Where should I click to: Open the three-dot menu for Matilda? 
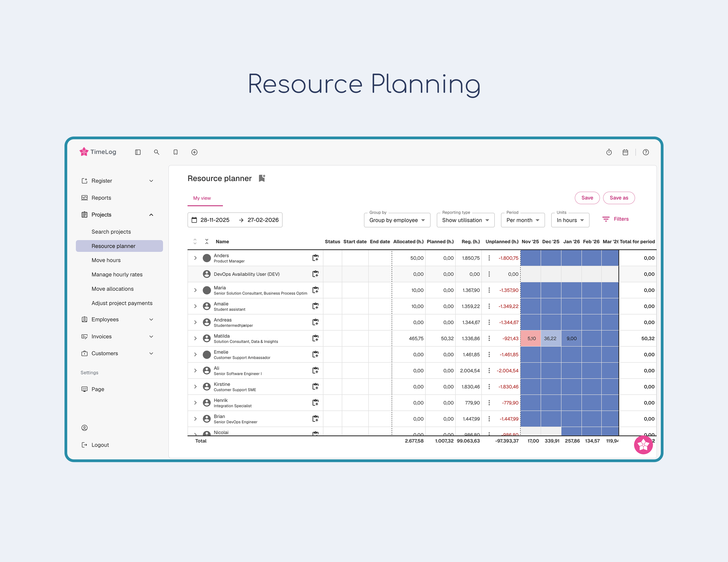(x=489, y=338)
